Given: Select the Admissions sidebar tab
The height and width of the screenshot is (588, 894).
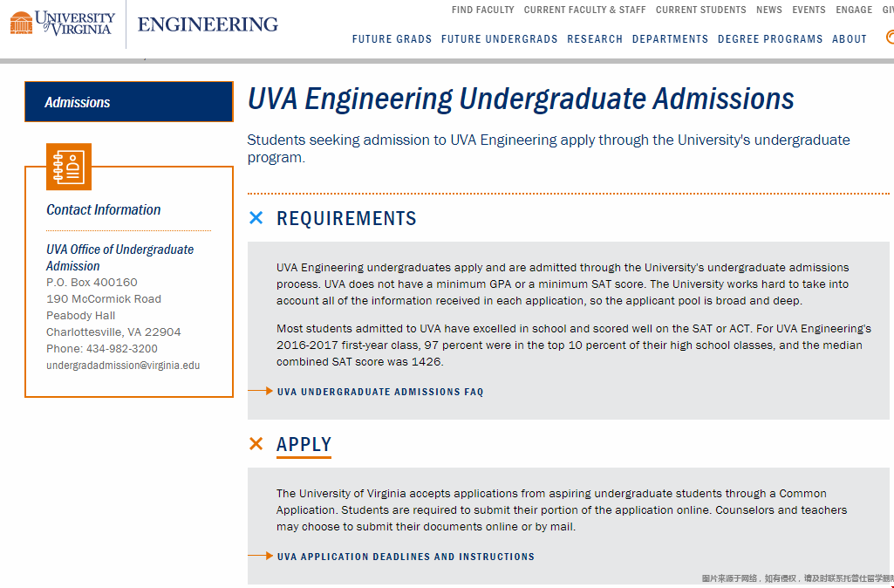Looking at the screenshot, I should (x=128, y=102).
